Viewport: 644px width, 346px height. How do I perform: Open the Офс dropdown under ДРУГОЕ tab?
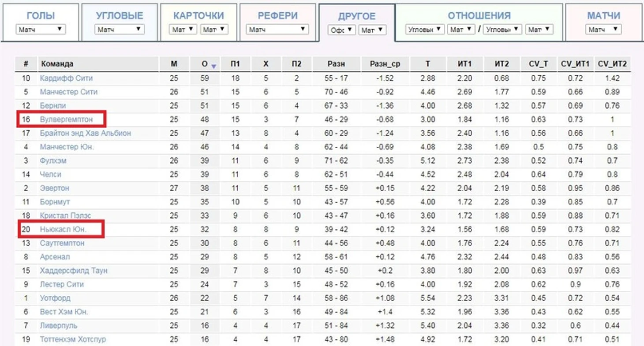(341, 30)
